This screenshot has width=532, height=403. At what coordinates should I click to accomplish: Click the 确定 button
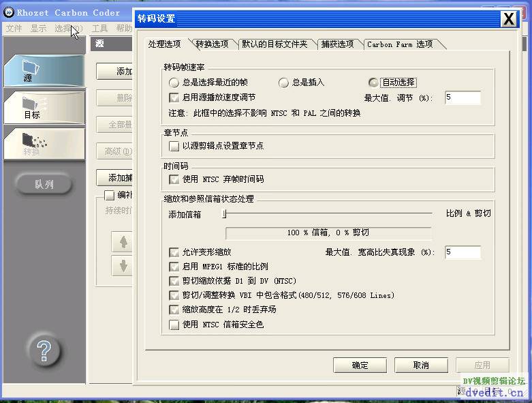tap(360, 365)
